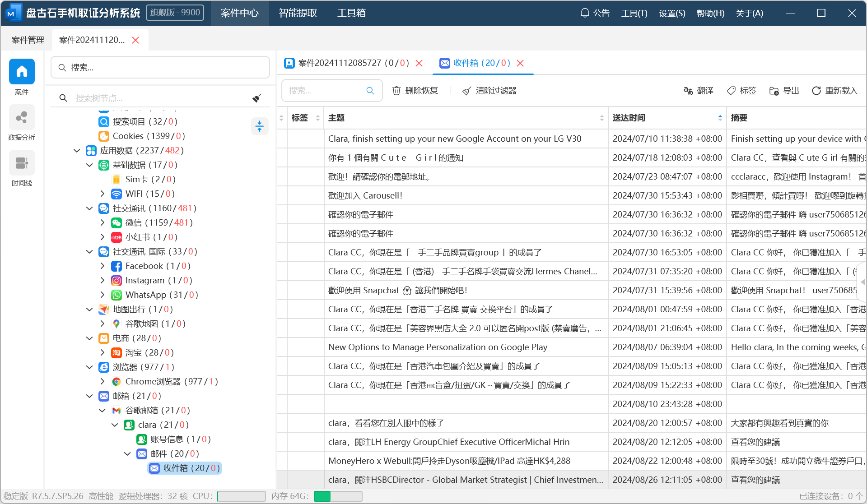Viewport: 867px width, 504px height.
Task: Open the 智能提取 top tab
Action: pos(298,13)
